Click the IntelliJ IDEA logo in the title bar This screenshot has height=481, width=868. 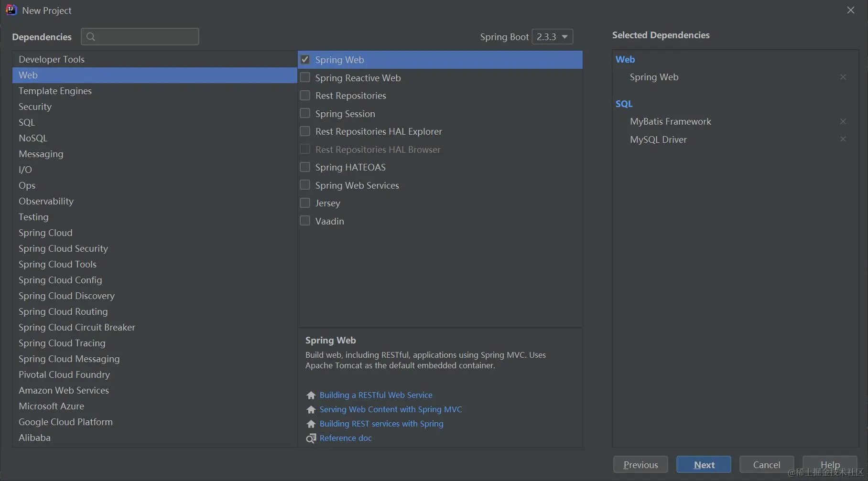pyautogui.click(x=11, y=10)
